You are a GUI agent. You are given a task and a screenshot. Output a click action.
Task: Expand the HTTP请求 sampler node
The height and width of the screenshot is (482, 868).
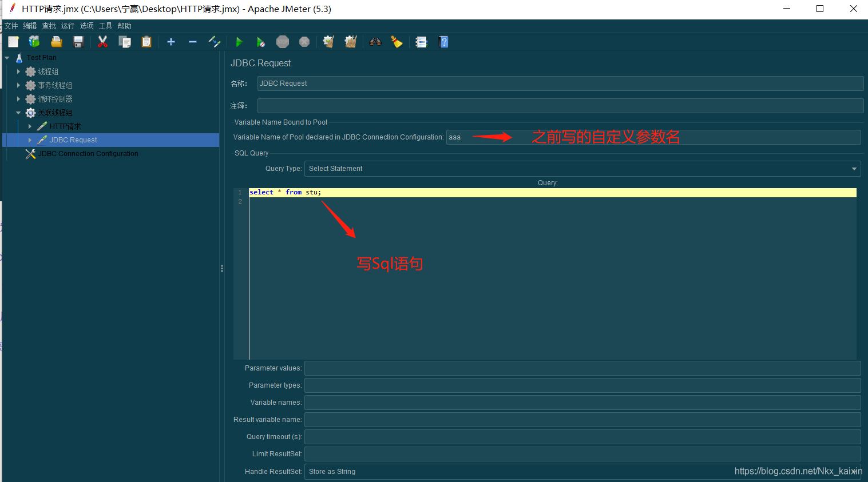30,126
